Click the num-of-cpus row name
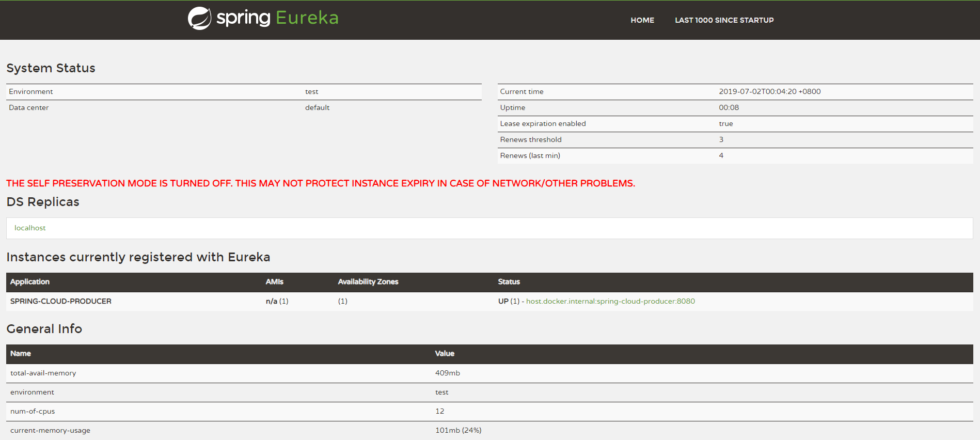The image size is (980, 440). pos(33,411)
